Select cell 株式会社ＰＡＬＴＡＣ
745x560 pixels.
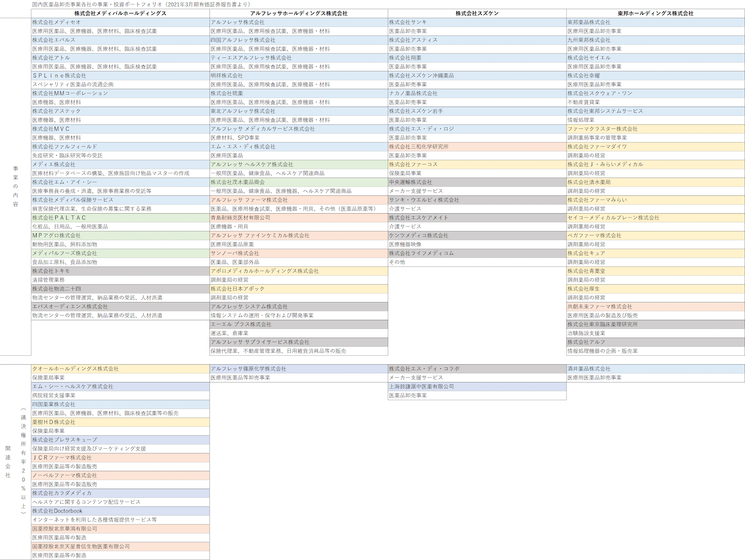(x=120, y=218)
